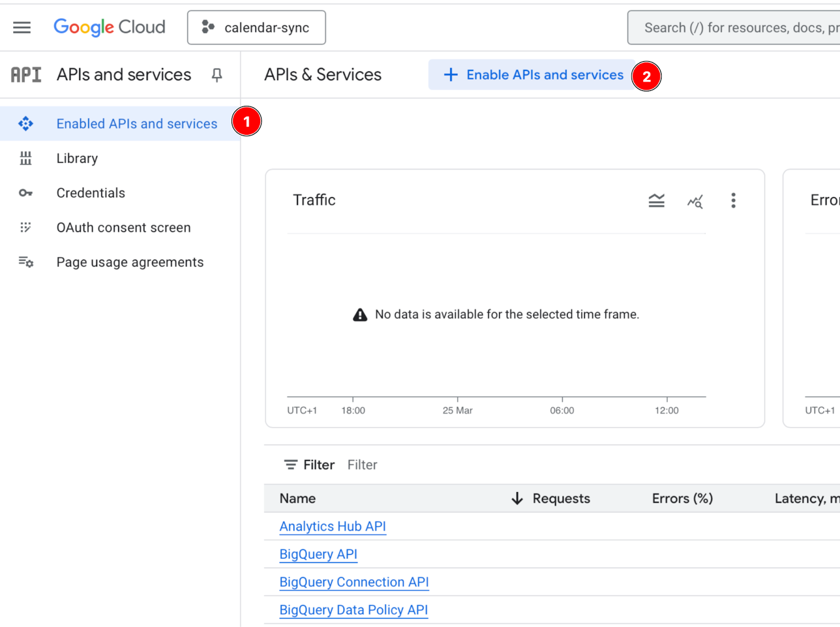This screenshot has height=627, width=840.
Task: Click the Page usage agreements settings icon
Action: (26, 261)
